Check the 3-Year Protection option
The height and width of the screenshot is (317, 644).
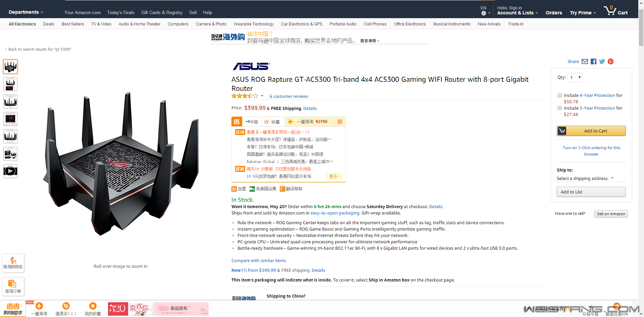pyautogui.click(x=560, y=108)
